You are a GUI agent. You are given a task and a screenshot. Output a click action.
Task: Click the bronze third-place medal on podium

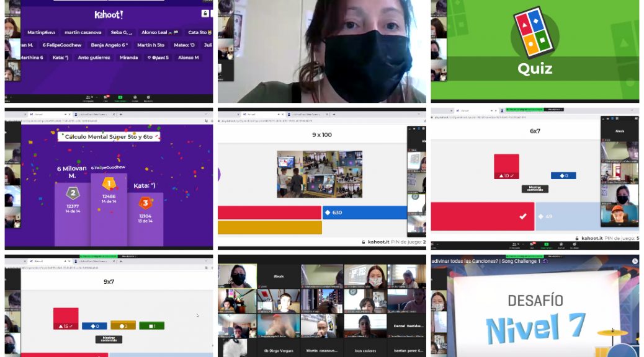(145, 203)
